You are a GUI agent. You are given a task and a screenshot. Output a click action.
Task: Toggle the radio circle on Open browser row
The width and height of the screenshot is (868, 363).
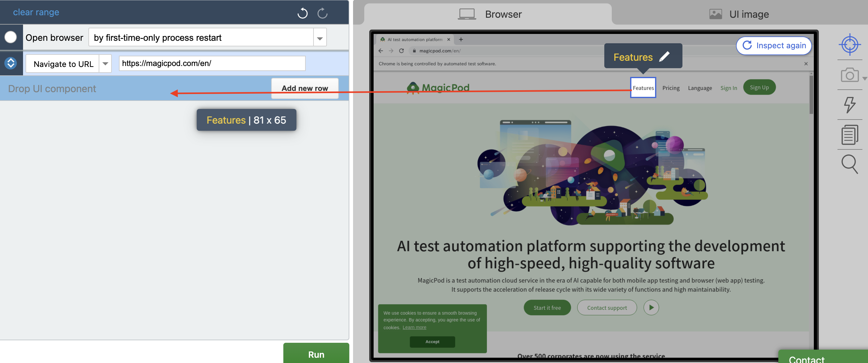(x=11, y=37)
